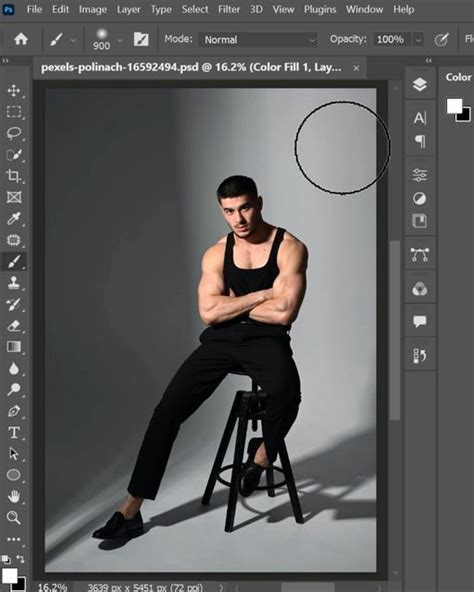Select the Eyedropper tool
This screenshot has height=592, width=474.
click(14, 219)
